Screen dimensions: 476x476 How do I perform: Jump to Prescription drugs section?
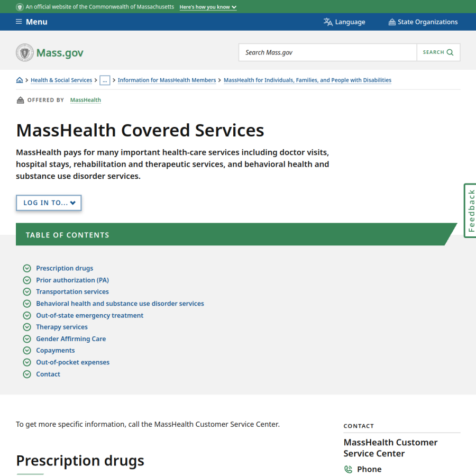click(x=65, y=268)
